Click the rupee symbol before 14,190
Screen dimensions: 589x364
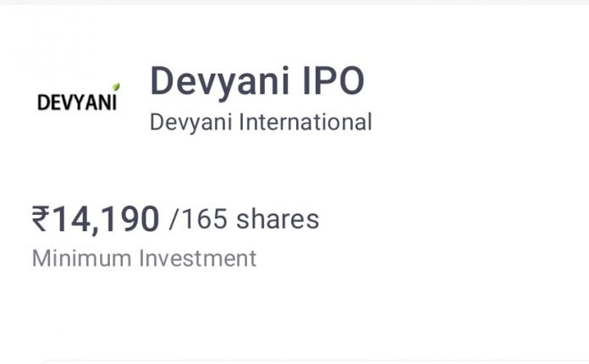click(41, 220)
